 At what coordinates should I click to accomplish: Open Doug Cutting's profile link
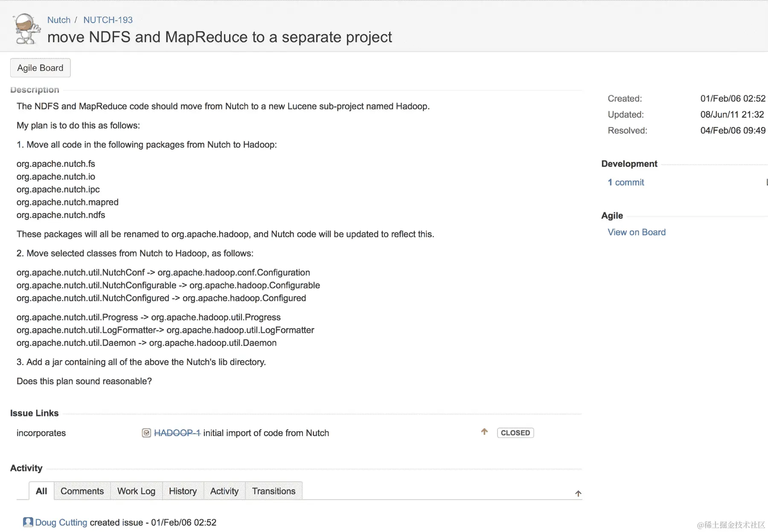[61, 523]
